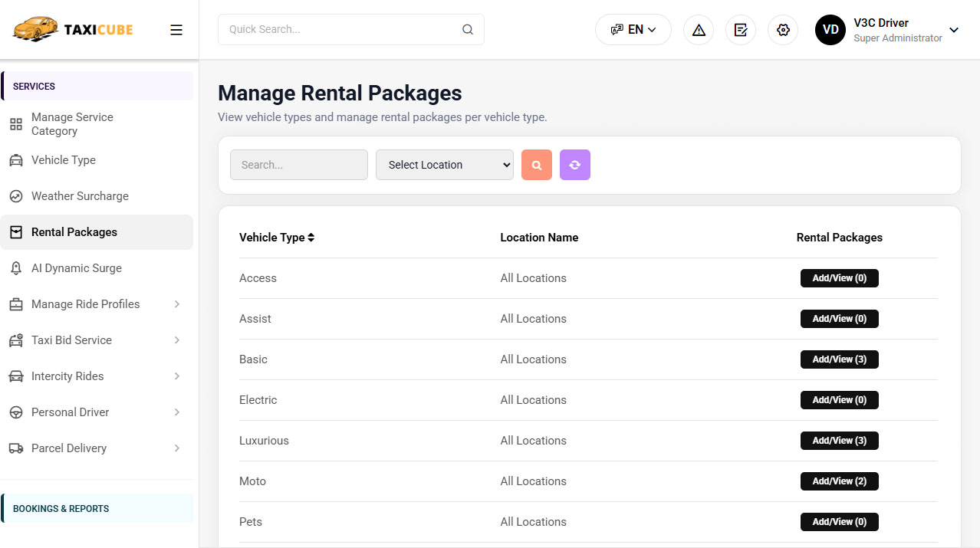Open AI Dynamic Surge menu item
Image resolution: width=980 pixels, height=548 pixels.
(97, 268)
